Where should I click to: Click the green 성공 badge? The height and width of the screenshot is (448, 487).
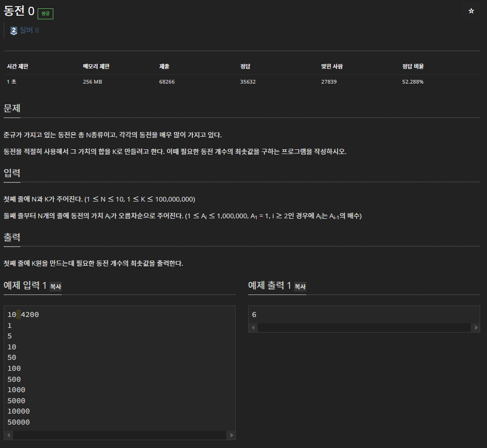[x=45, y=14]
